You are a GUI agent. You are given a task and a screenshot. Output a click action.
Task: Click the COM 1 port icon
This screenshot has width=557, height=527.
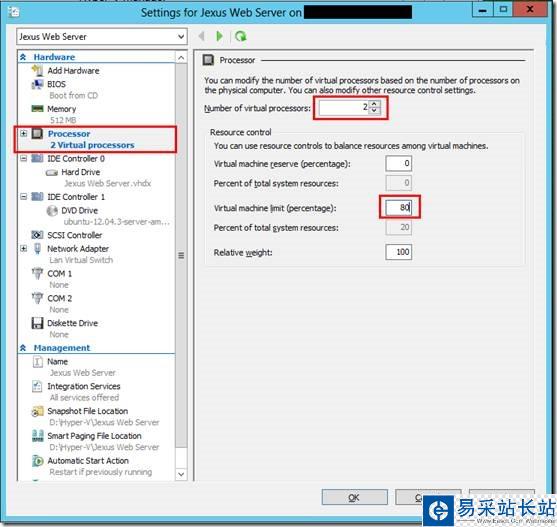37,273
